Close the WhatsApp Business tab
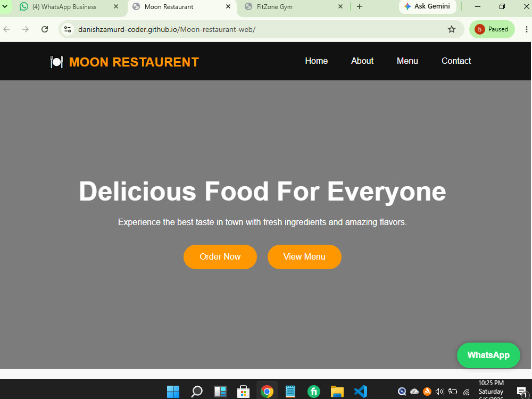 click(x=115, y=6)
